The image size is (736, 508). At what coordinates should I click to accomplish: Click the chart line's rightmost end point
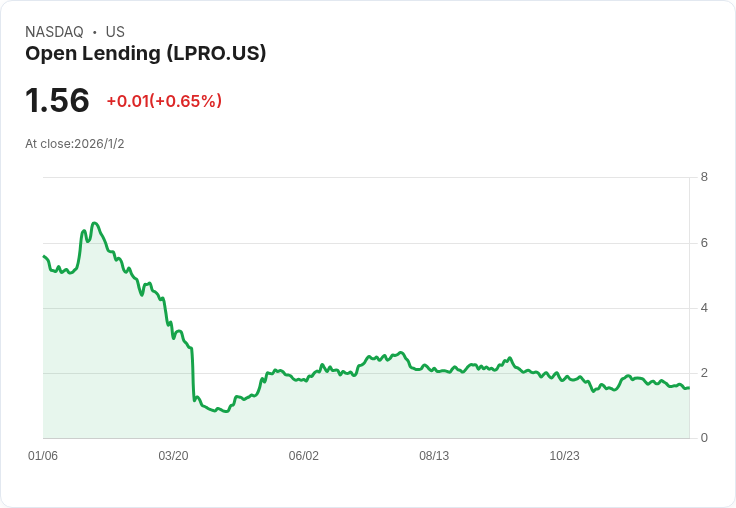coord(689,387)
